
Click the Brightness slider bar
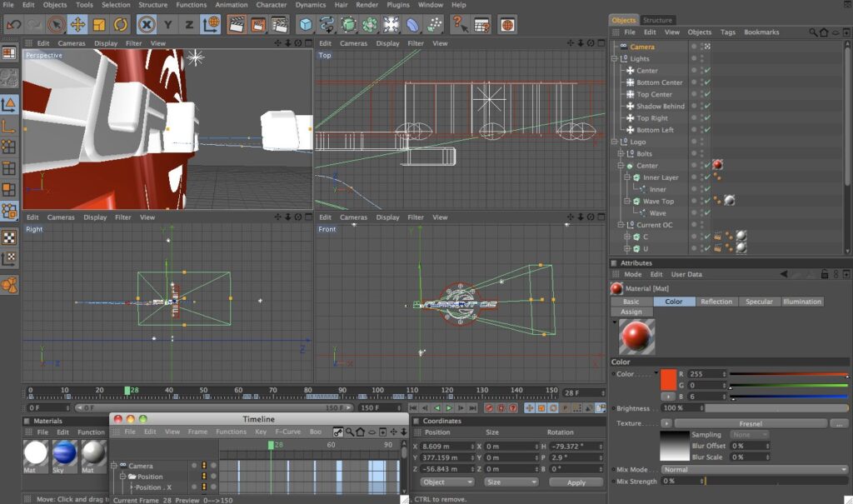pos(777,408)
